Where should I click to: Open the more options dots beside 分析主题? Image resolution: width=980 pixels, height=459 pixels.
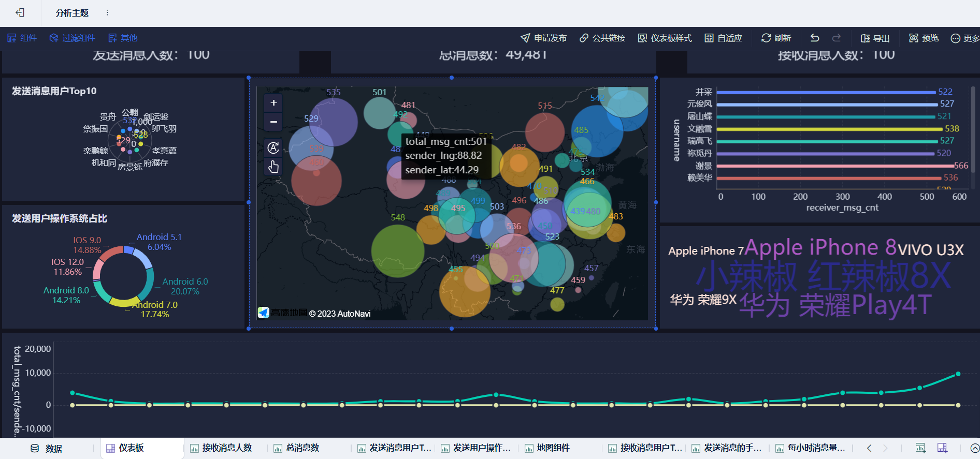point(107,12)
